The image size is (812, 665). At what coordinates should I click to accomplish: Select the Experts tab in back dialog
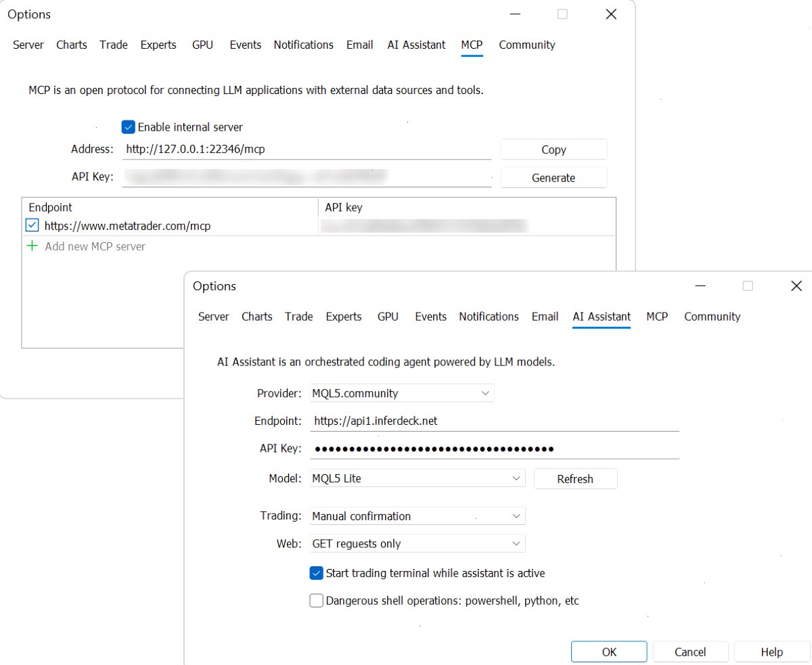[158, 45]
